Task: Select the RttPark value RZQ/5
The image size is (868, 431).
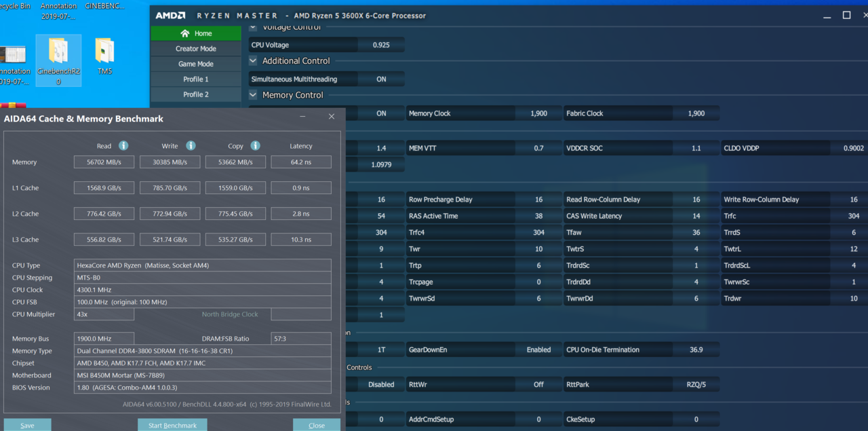Action: click(696, 384)
